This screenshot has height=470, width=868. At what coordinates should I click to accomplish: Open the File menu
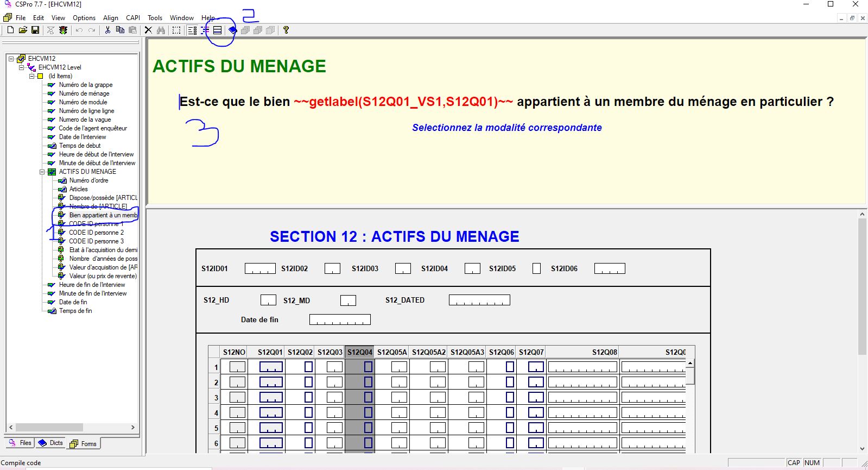pyautogui.click(x=21, y=18)
